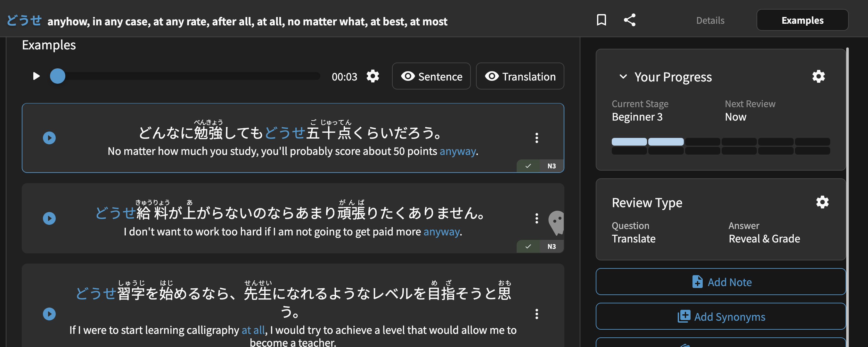Screen dimensions: 868x347
Task: Open options menu for 50 points sentence
Action: coord(537,138)
